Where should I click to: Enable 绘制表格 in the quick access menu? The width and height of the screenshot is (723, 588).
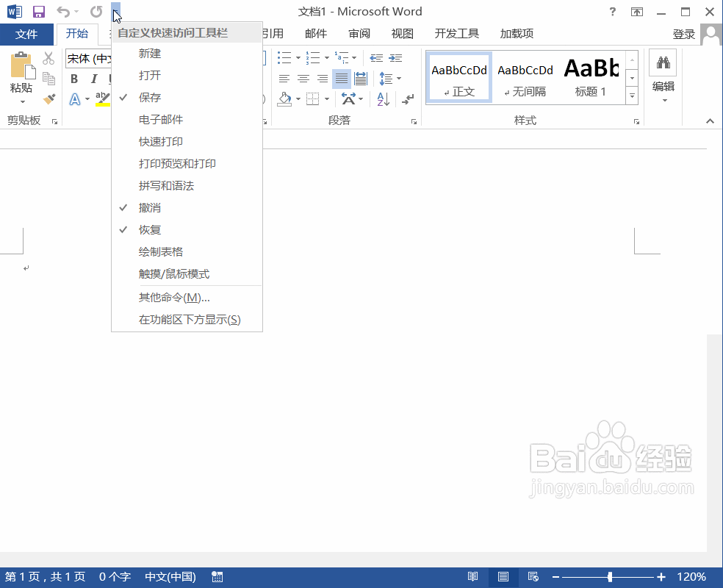point(187,252)
